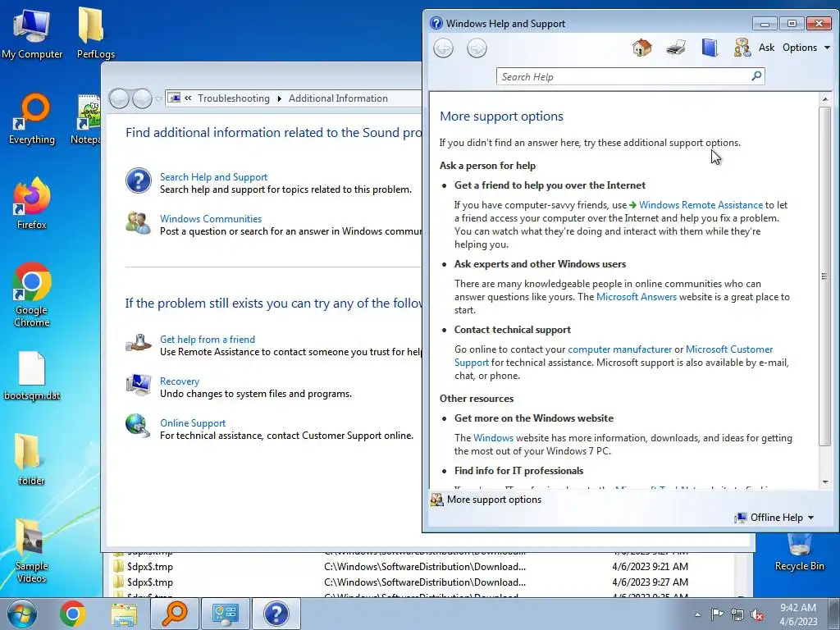Select Recycle Bin on desktop
This screenshot has height=630, width=840.
(x=799, y=552)
